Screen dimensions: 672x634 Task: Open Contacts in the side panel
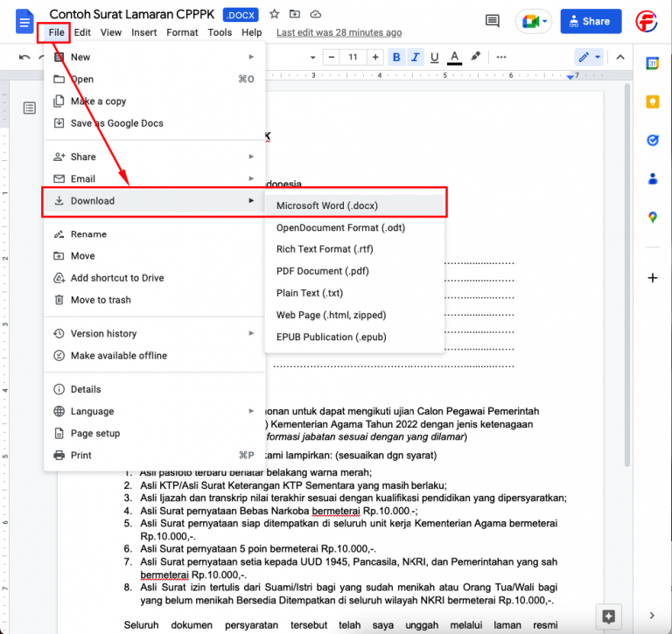652,178
